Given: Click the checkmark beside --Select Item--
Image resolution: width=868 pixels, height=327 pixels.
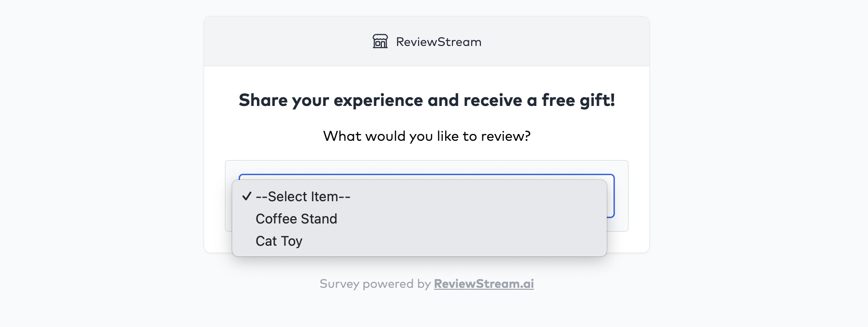Looking at the screenshot, I should [247, 196].
